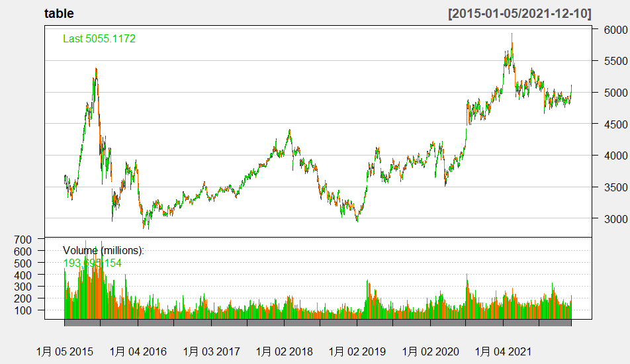Select the volume value 193,695,154
630x364 pixels.
tap(93, 263)
